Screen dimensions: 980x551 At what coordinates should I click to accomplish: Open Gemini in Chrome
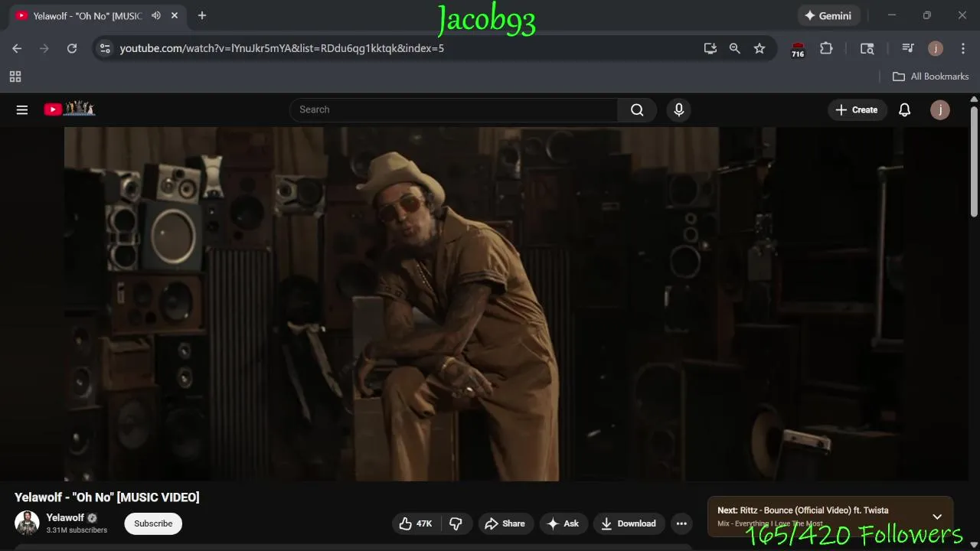pyautogui.click(x=828, y=15)
